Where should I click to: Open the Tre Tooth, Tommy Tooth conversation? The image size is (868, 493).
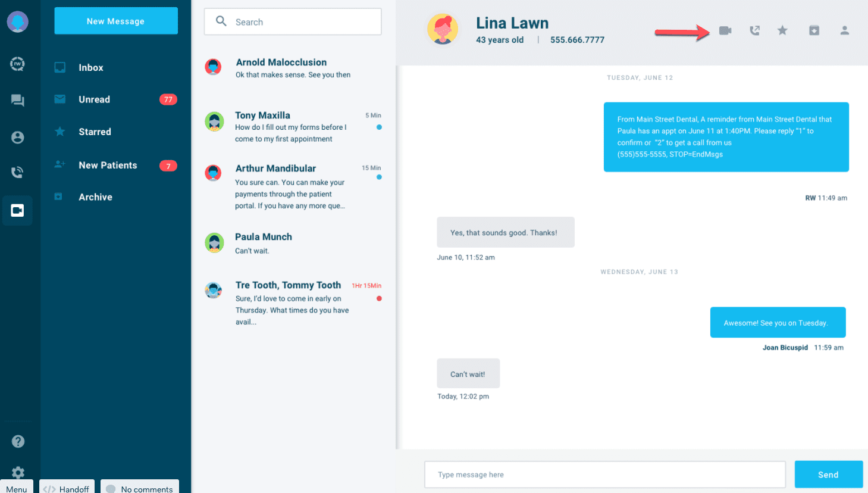point(293,303)
